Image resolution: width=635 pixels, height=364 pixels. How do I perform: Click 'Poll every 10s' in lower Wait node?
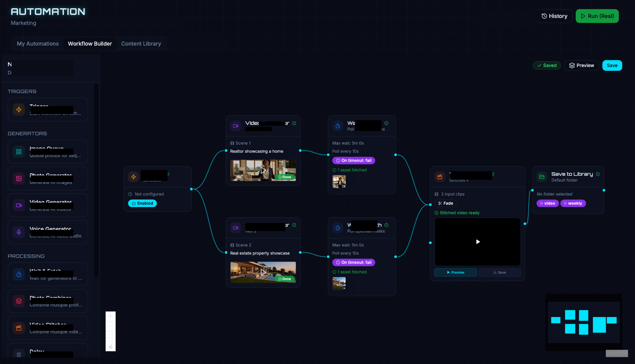[x=345, y=253]
